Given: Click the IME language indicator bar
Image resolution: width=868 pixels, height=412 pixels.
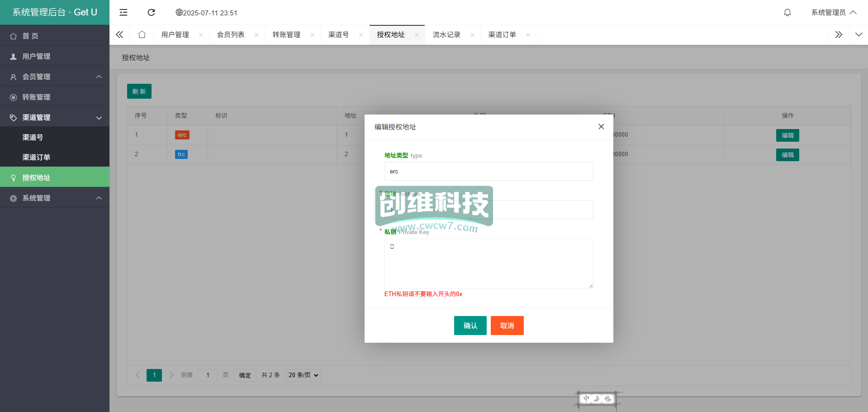Looking at the screenshot, I should tap(597, 399).
